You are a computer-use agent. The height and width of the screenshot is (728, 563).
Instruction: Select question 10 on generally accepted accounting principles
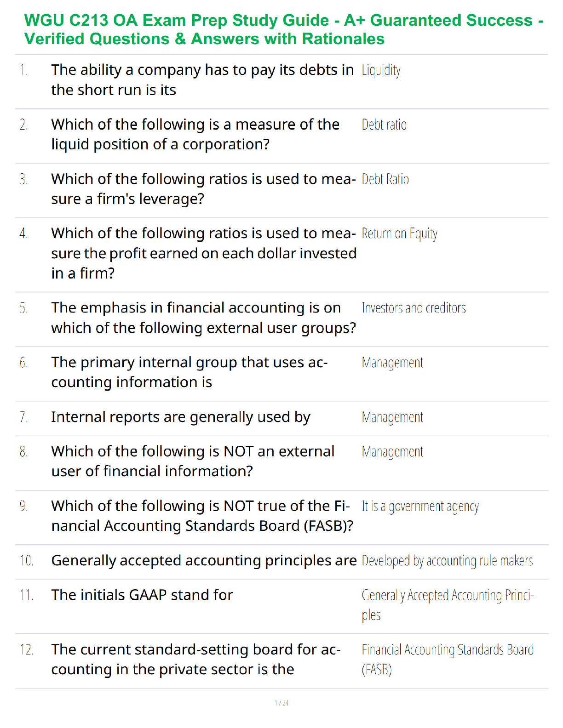204,561
